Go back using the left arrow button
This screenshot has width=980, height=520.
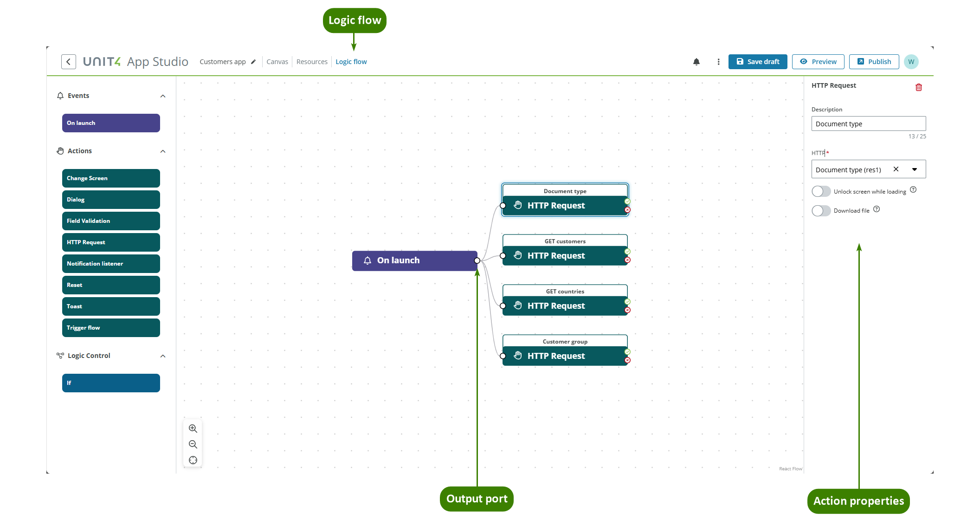click(x=68, y=61)
